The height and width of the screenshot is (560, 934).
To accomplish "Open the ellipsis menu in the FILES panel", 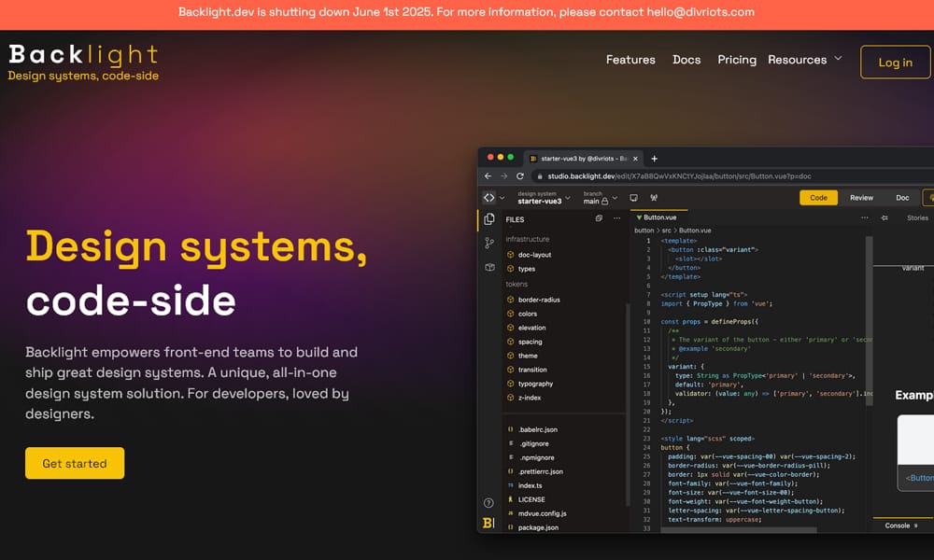I will 616,217.
